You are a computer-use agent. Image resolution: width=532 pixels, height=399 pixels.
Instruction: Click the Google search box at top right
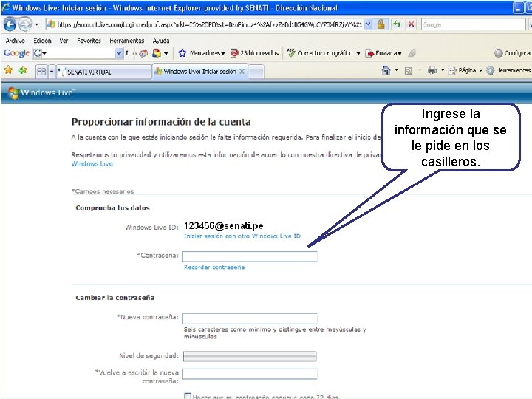tap(473, 24)
